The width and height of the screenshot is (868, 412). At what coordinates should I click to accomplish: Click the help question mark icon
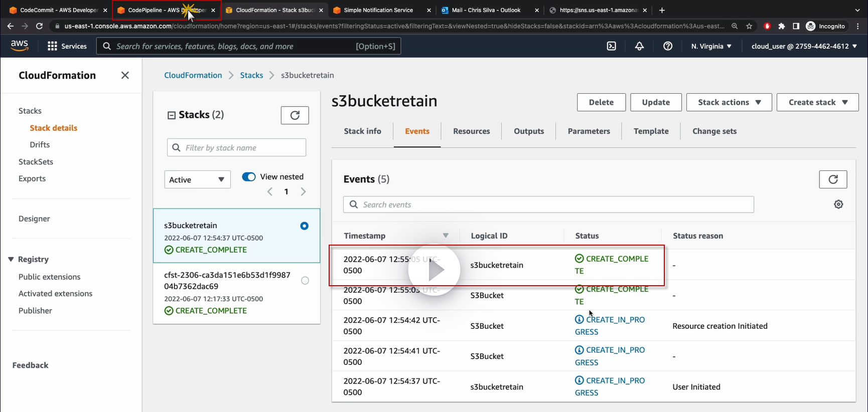[668, 46]
